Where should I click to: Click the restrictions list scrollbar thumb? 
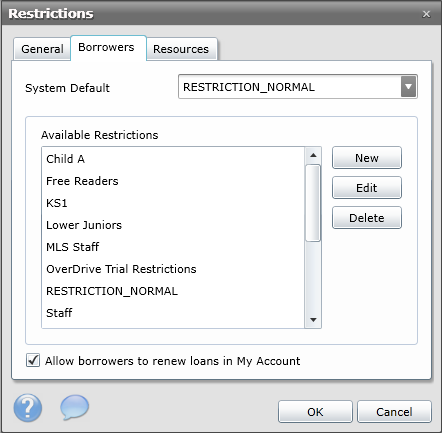tap(313, 203)
